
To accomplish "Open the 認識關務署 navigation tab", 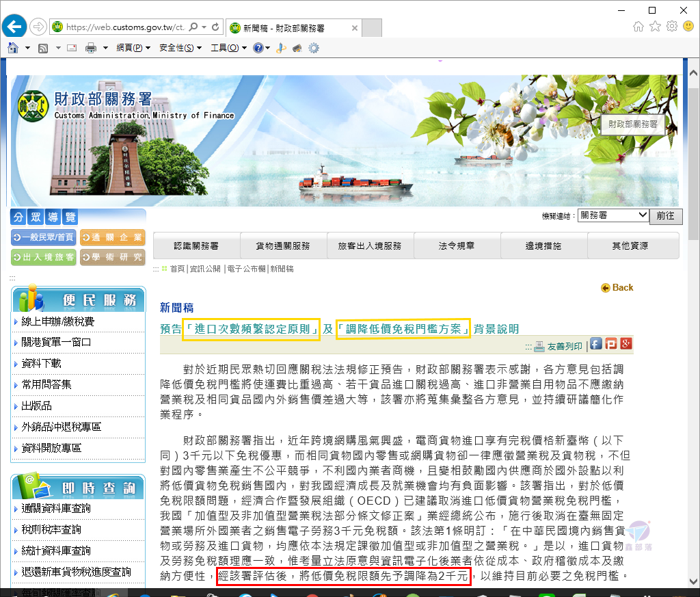I will click(196, 246).
